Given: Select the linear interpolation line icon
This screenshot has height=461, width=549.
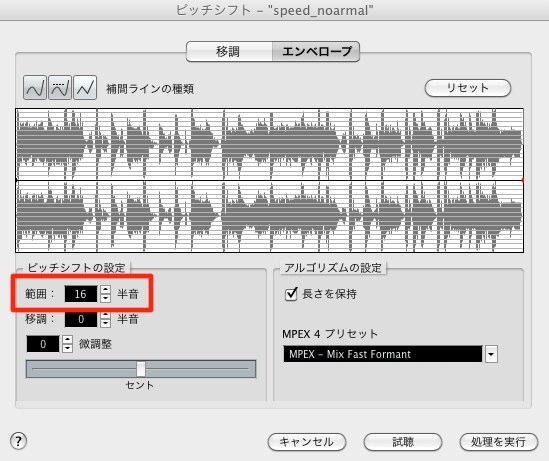Looking at the screenshot, I should 85,88.
